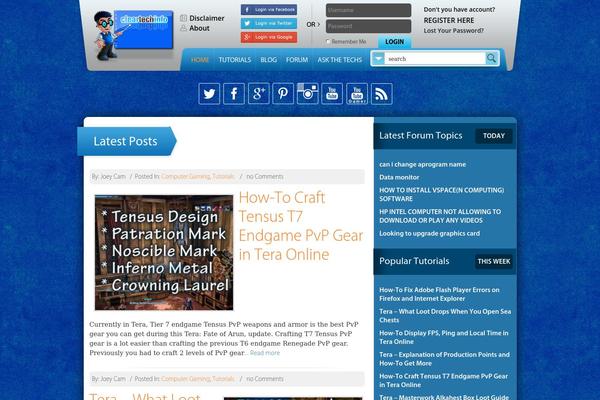Open the BLOG menu item
The image size is (600, 400).
click(269, 60)
